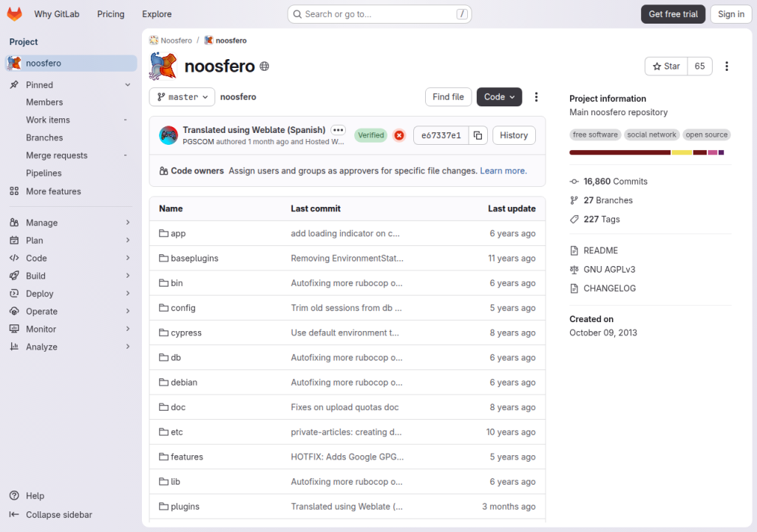Open Pricing in top navigation
757x532 pixels.
(x=111, y=14)
